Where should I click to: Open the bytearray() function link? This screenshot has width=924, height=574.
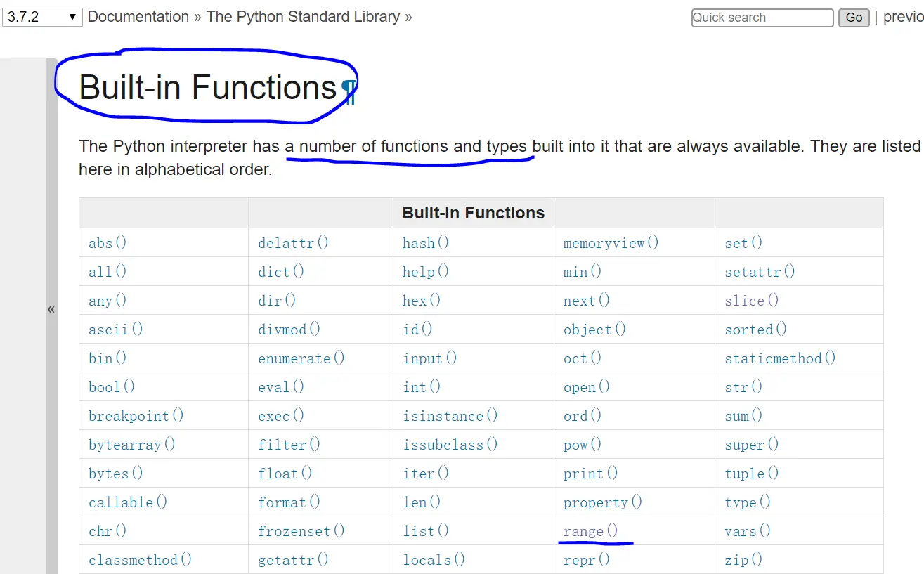[132, 445]
